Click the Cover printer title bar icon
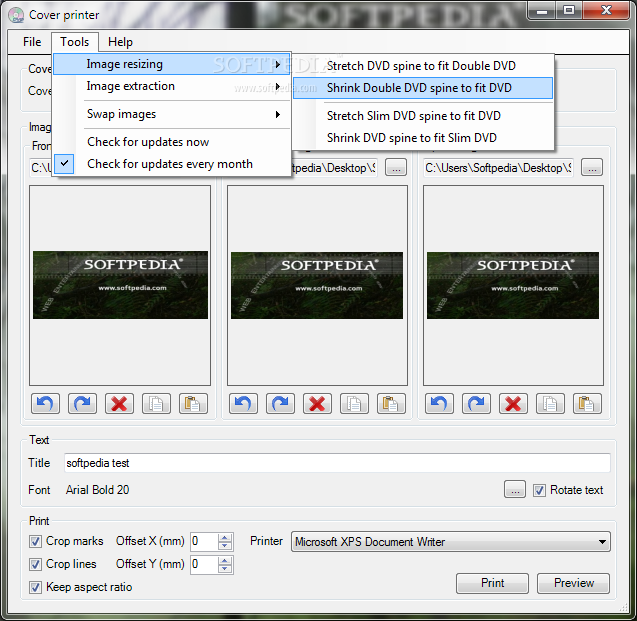Viewport: 637px width, 621px height. [16, 15]
